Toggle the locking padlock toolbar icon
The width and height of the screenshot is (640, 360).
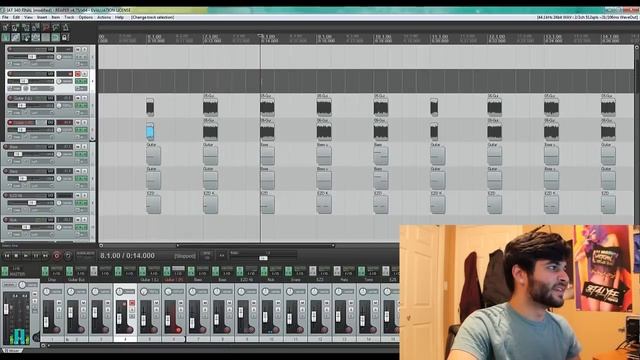click(65, 38)
